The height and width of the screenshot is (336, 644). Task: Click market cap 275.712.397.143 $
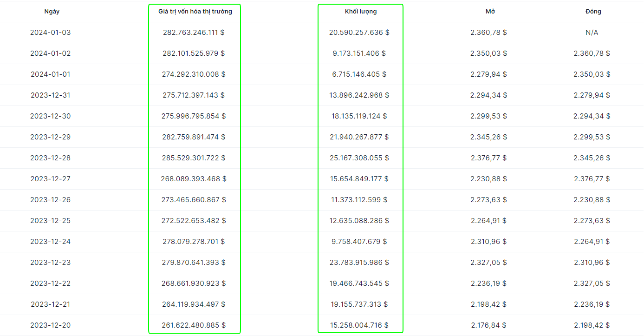click(194, 95)
